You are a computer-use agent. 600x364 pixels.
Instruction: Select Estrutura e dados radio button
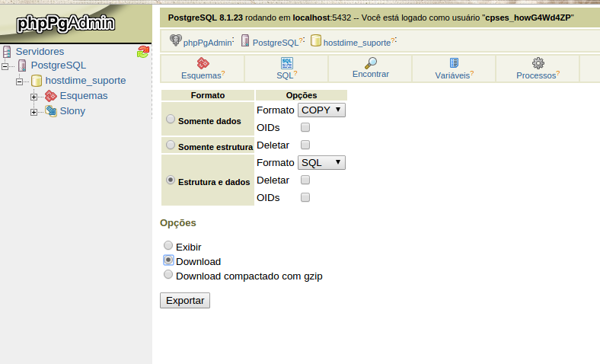[171, 180]
